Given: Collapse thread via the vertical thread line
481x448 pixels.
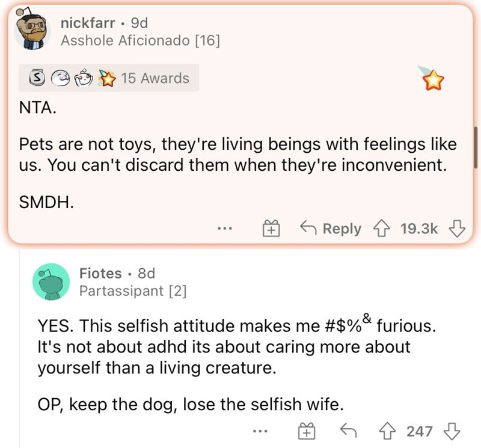Looking at the screenshot, I should point(17,349).
